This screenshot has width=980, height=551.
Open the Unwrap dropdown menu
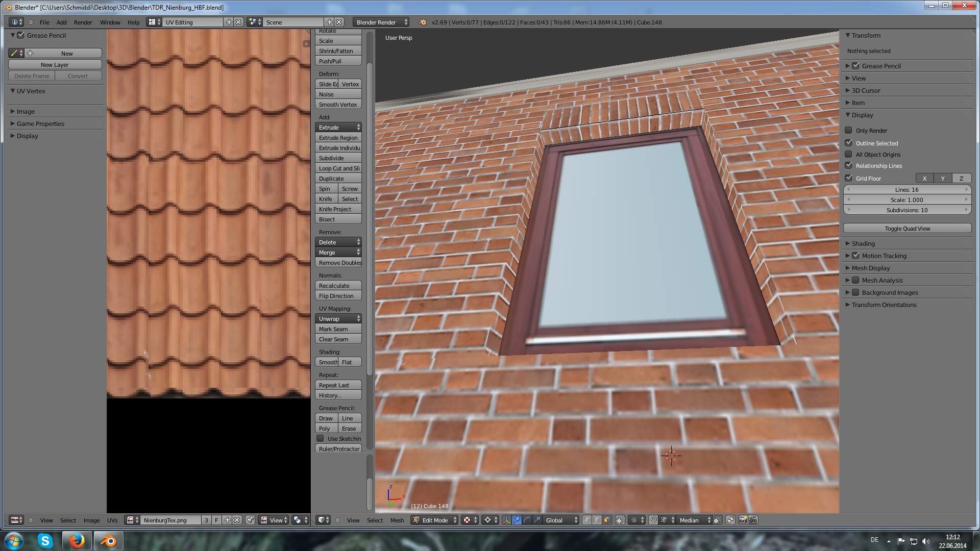(x=338, y=318)
